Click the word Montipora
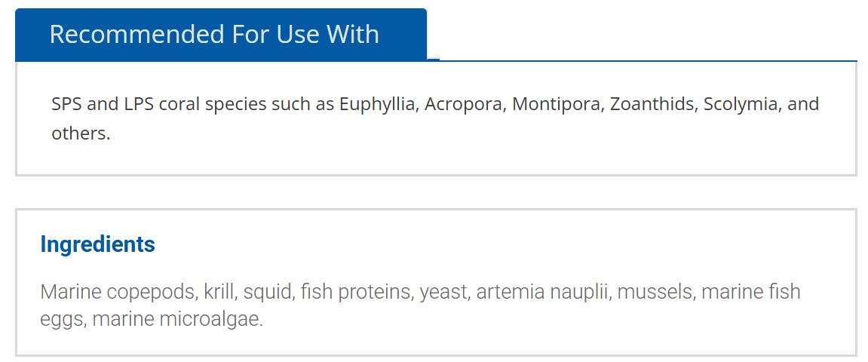Image resolution: width=868 pixels, height=362 pixels. [x=557, y=104]
